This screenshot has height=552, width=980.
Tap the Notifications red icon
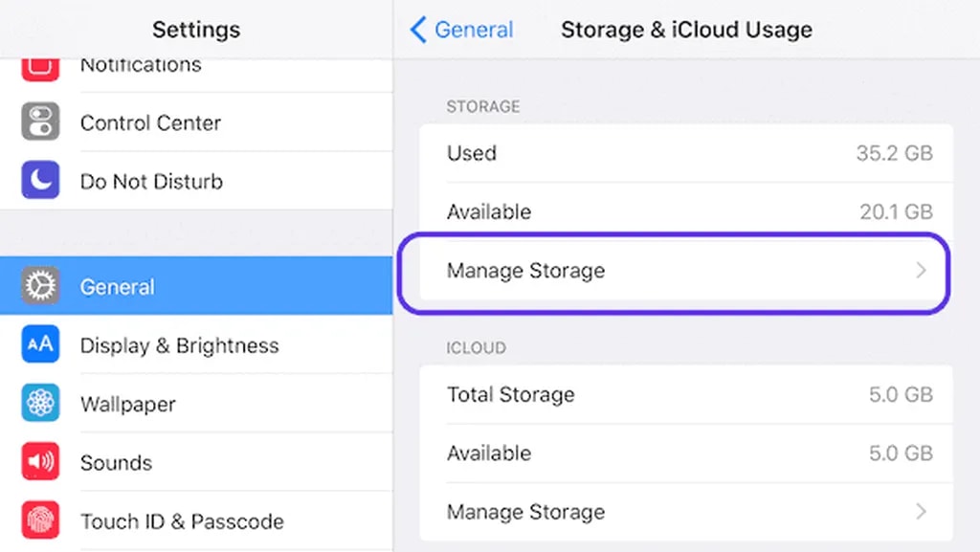point(40,68)
